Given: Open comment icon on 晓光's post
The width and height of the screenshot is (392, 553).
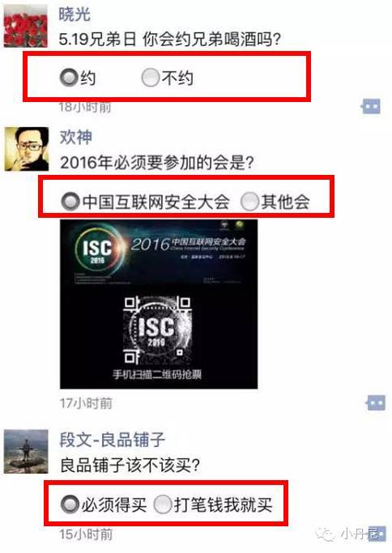Looking at the screenshot, I should (x=371, y=106).
